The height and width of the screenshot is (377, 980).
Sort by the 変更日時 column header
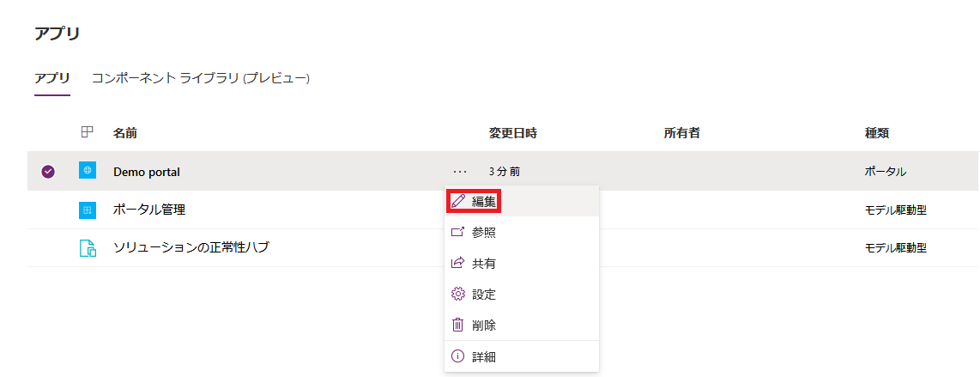(x=513, y=133)
